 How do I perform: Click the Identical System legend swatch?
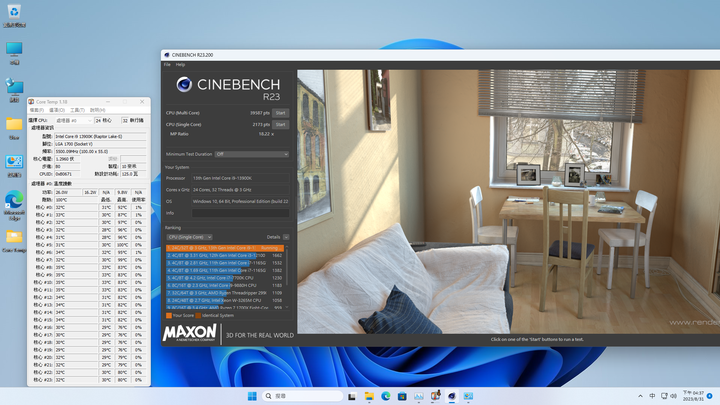198,315
